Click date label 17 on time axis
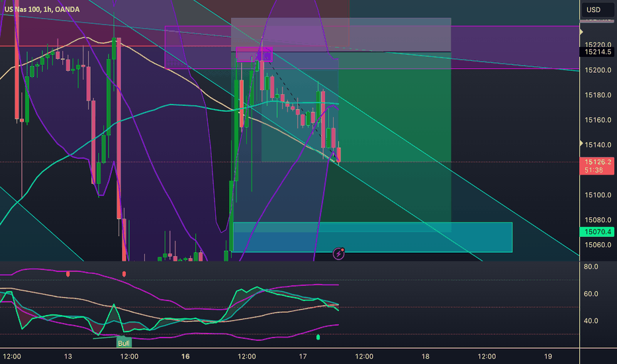This screenshot has width=617, height=364. pyautogui.click(x=303, y=356)
